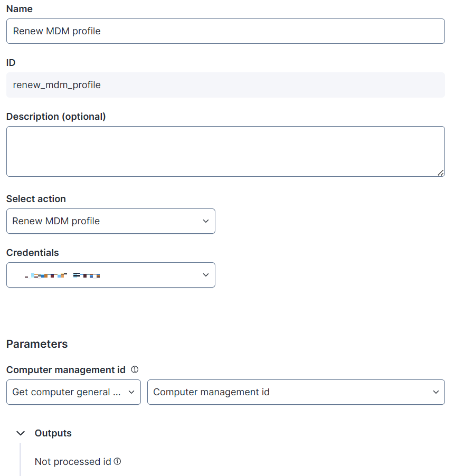Click the Not processed id output
This screenshot has height=476, width=455.
click(73, 462)
